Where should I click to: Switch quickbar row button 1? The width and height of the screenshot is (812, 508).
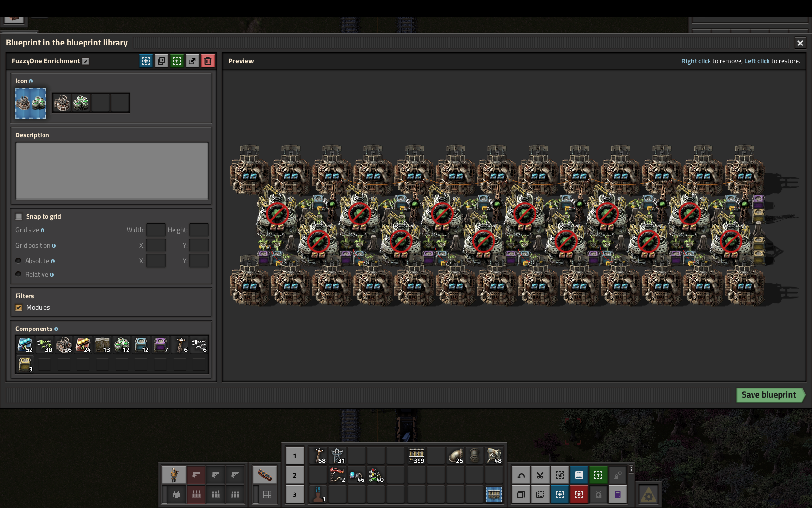click(295, 456)
